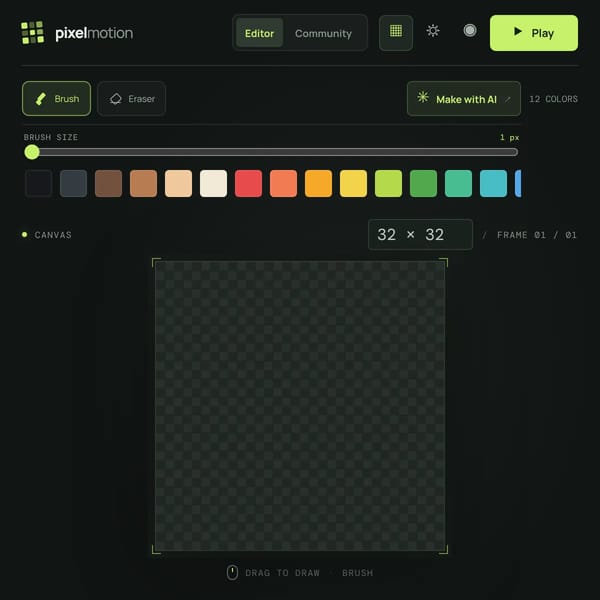The height and width of the screenshot is (600, 600).
Task: Pick the tan brown color swatch
Action: [143, 184]
